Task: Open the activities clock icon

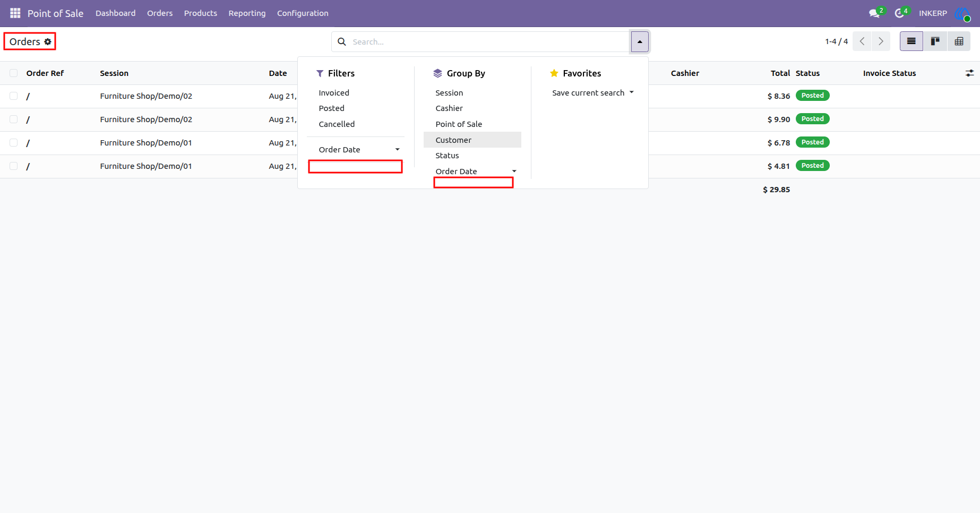Action: [899, 13]
